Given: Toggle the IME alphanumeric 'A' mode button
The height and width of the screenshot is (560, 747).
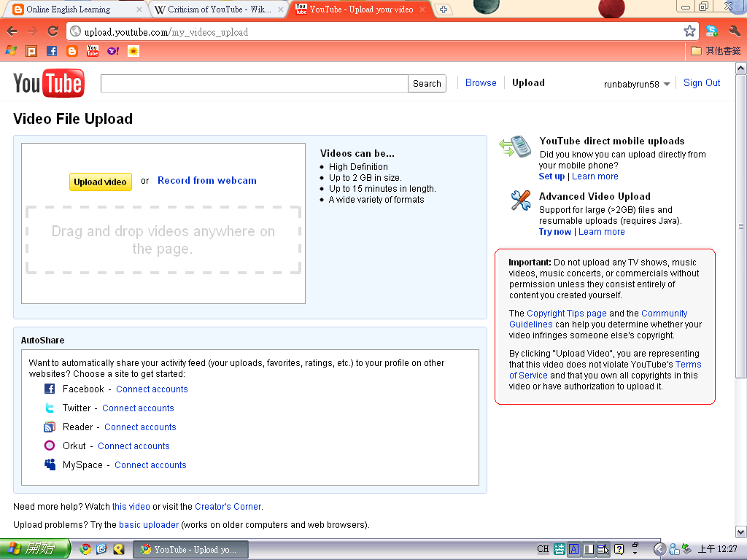Looking at the screenshot, I should pyautogui.click(x=573, y=549).
